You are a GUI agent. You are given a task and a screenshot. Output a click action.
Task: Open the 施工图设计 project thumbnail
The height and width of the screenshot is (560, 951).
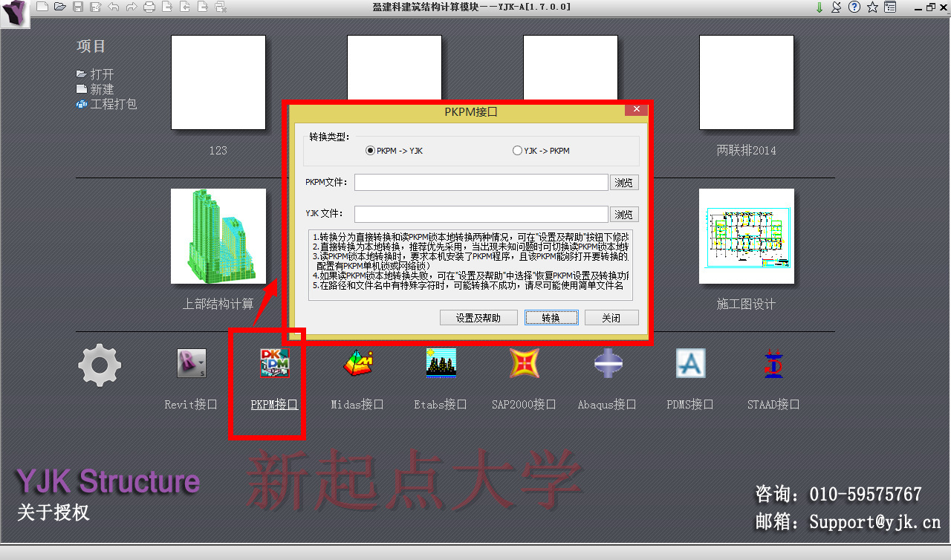coord(746,236)
